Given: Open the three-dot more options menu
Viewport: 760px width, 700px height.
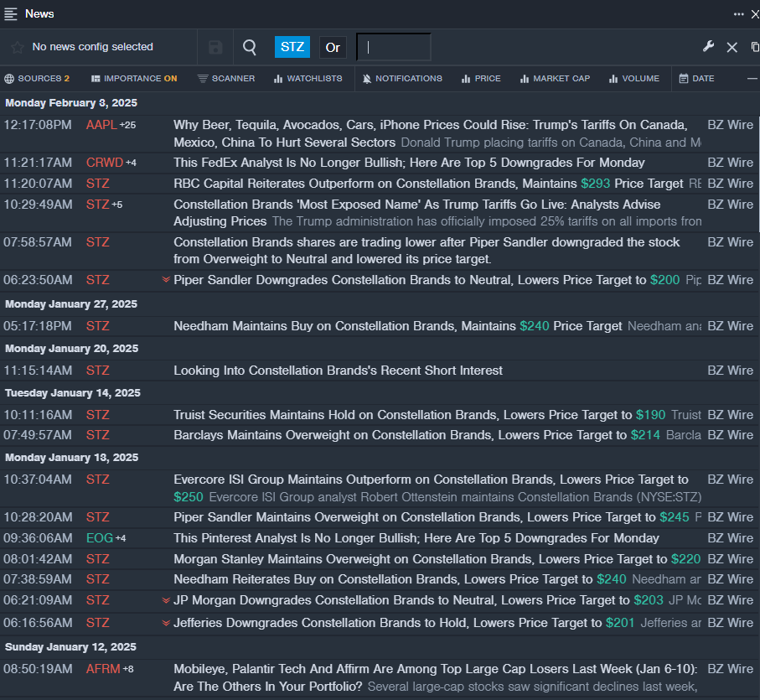Looking at the screenshot, I should click(738, 13).
